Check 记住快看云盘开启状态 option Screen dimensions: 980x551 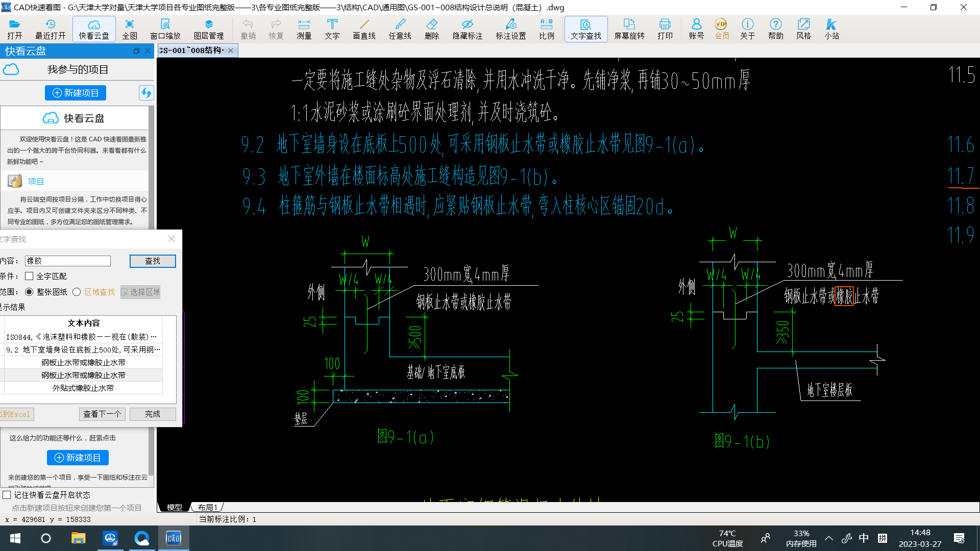7,495
